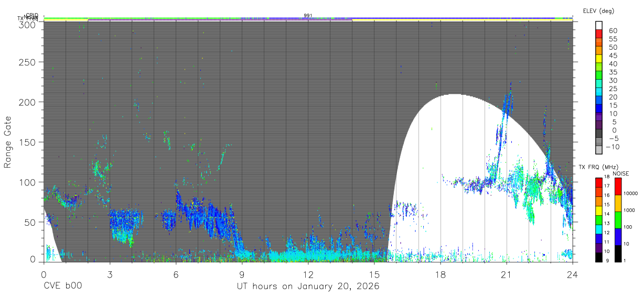Image resolution: width=644 pixels, height=297 pixels.
Task: Click the x-axis tick label 3
Action: tap(110, 274)
